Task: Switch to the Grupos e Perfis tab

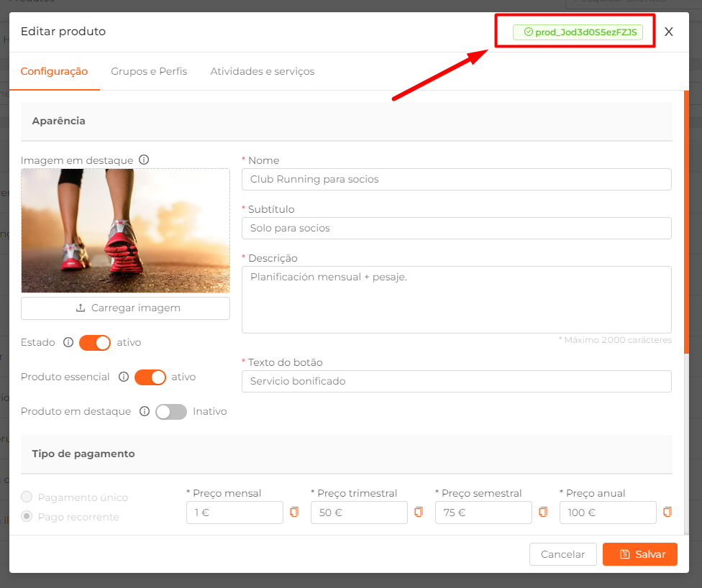Action: 149,71
